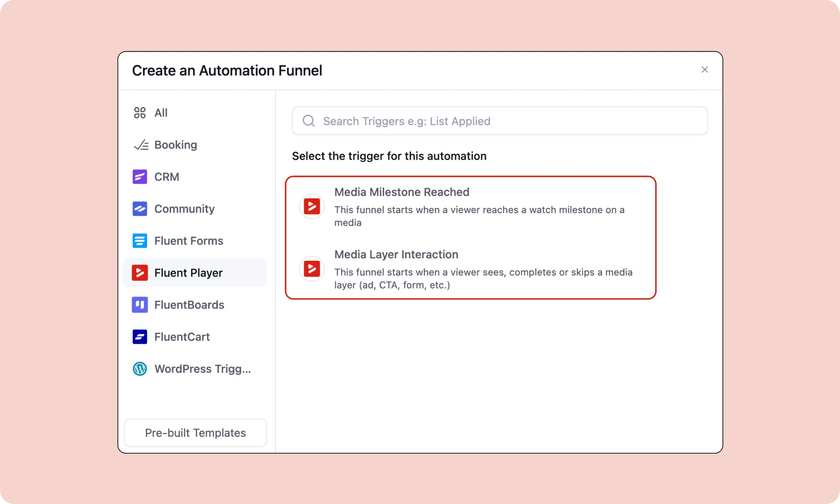Click the milestone description starting "This funnel starts when a viewer reaches"
Viewport: 840px width, 504px height.
[x=479, y=216]
